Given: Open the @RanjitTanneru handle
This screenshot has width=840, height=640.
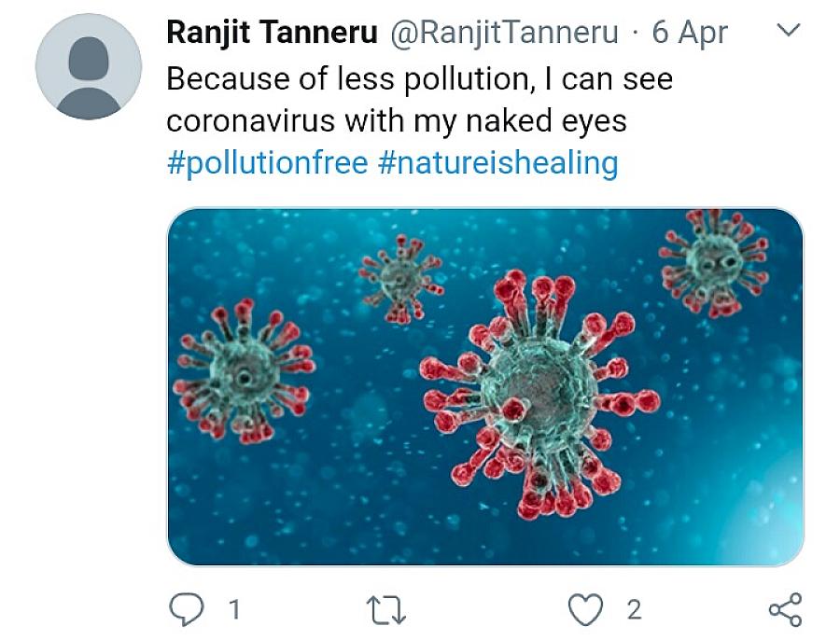Looking at the screenshot, I should point(504,32).
